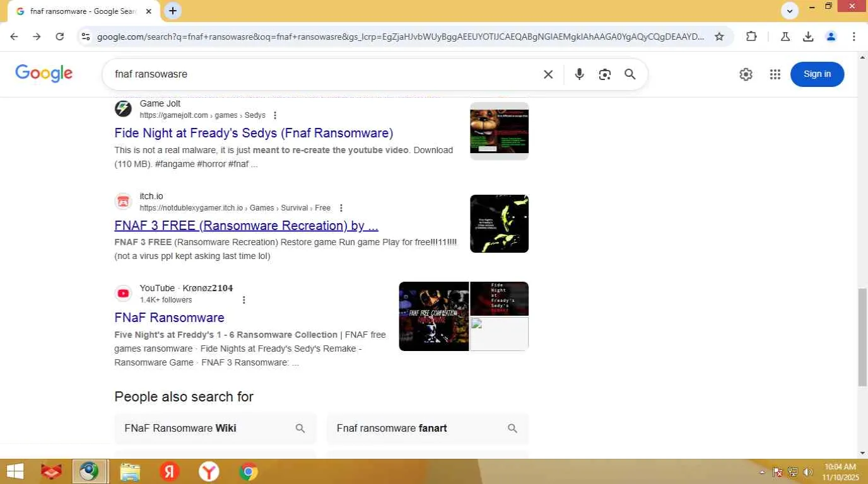Image resolution: width=868 pixels, height=484 pixels.
Task: Focus the Chrome address bar URL
Action: (401, 37)
